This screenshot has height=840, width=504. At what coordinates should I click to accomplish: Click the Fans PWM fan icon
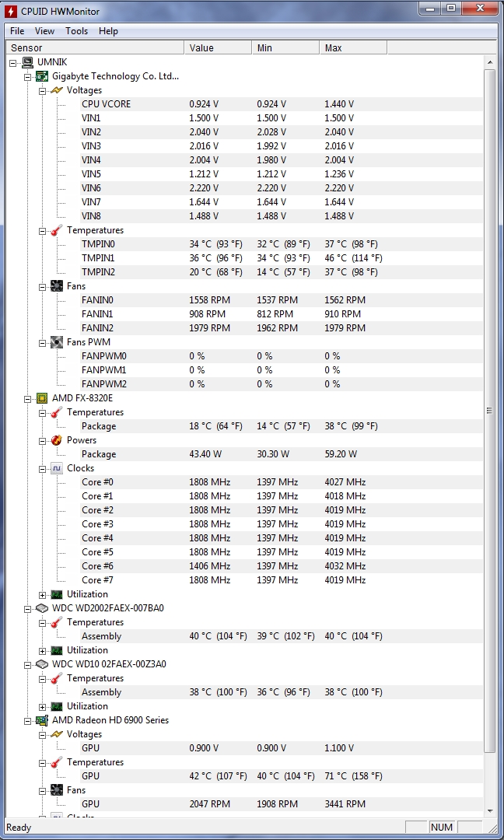57,341
